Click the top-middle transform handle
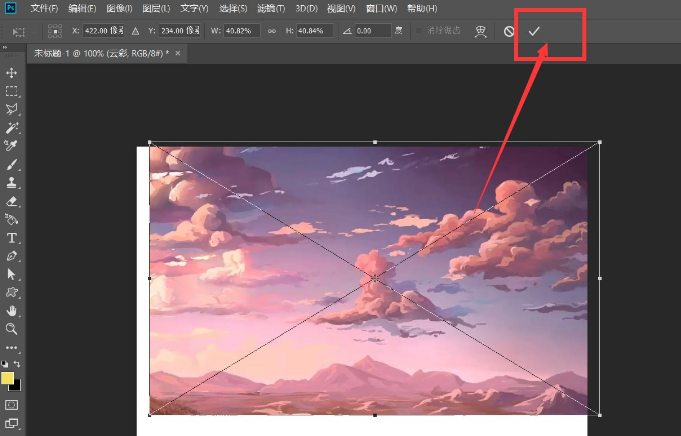Viewport: 681px width, 436px height. pos(375,142)
